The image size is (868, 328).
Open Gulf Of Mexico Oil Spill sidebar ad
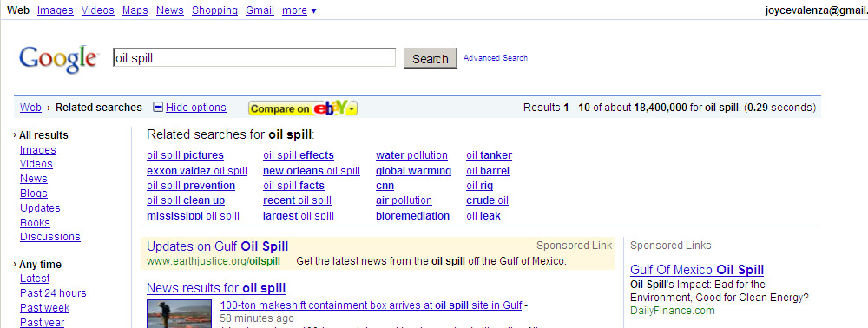point(697,270)
